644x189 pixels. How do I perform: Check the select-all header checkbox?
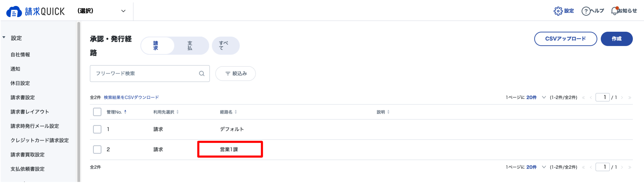pos(97,112)
